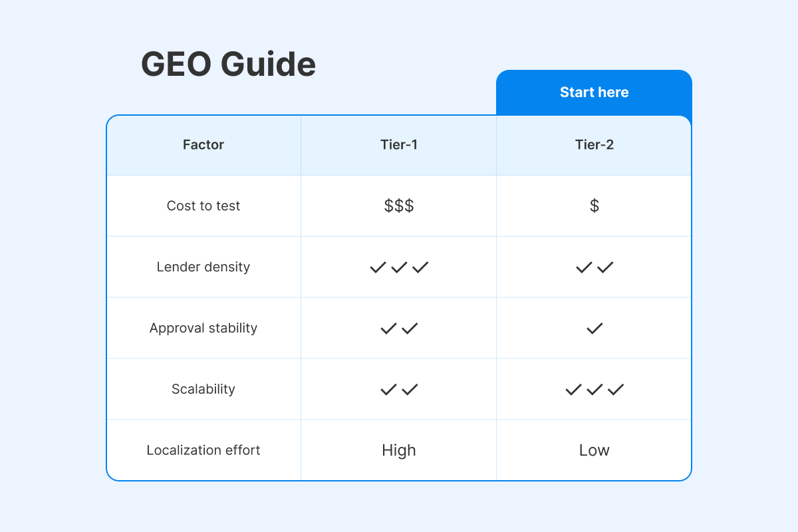Click the Scalability row label

pyautogui.click(x=203, y=389)
